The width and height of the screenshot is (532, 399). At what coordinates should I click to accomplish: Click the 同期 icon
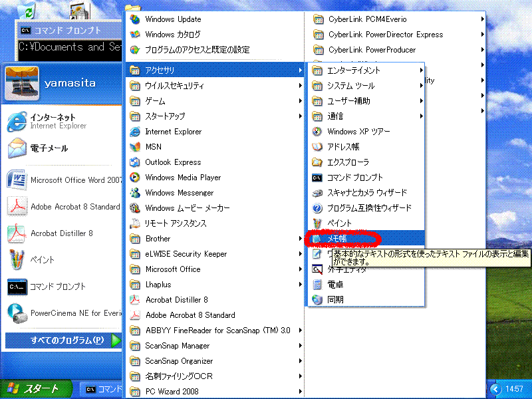[317, 300]
